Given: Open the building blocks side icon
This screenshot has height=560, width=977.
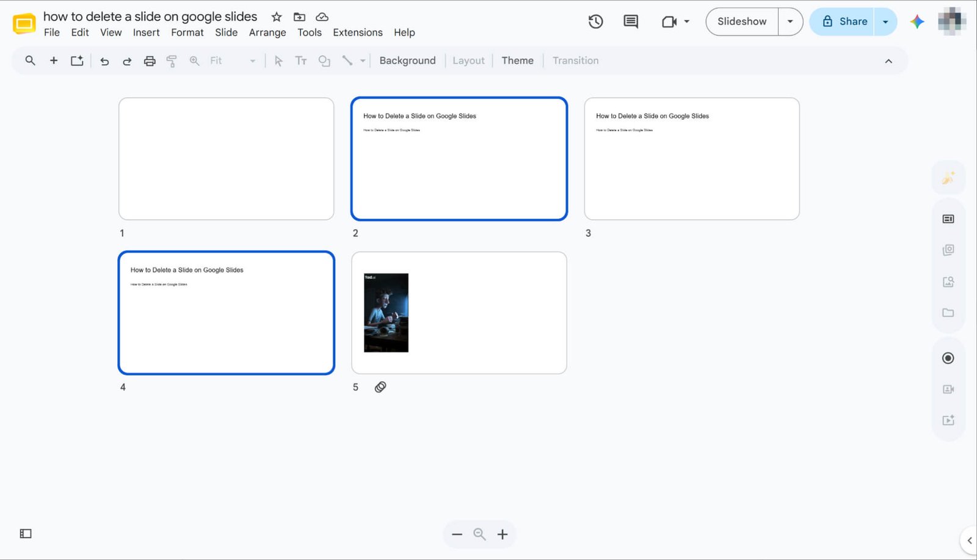Looking at the screenshot, I should [x=948, y=250].
